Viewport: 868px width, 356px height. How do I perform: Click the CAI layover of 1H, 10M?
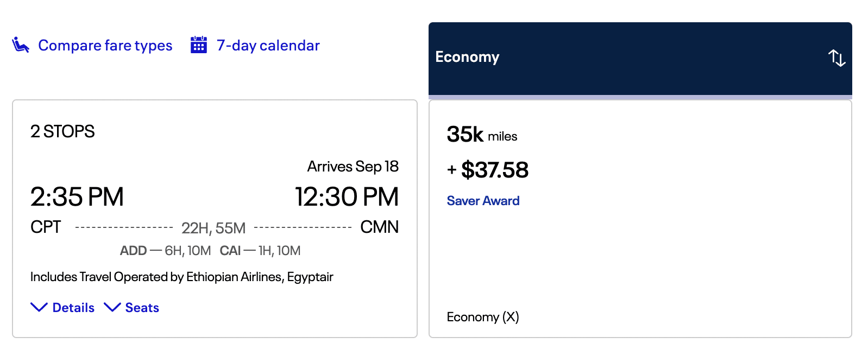click(x=260, y=251)
